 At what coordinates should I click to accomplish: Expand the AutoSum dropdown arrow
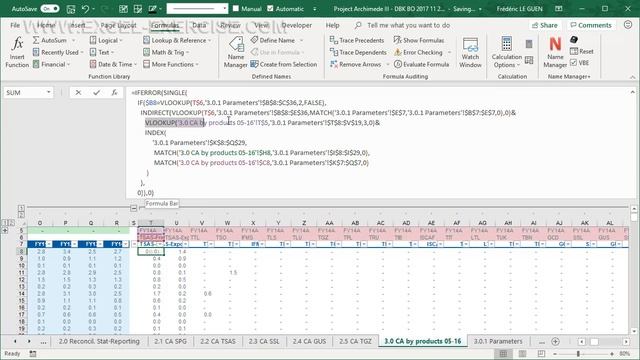click(x=74, y=40)
